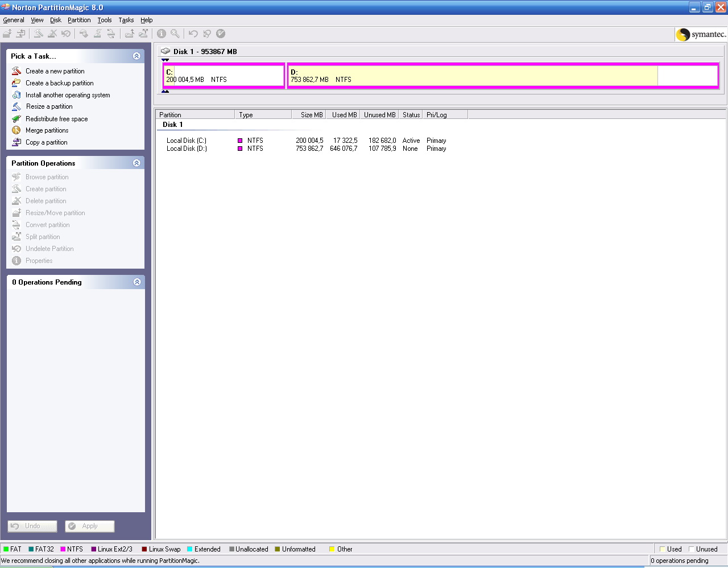The image size is (728, 568).
Task: Collapse the Partition Operations panel
Action: click(136, 163)
